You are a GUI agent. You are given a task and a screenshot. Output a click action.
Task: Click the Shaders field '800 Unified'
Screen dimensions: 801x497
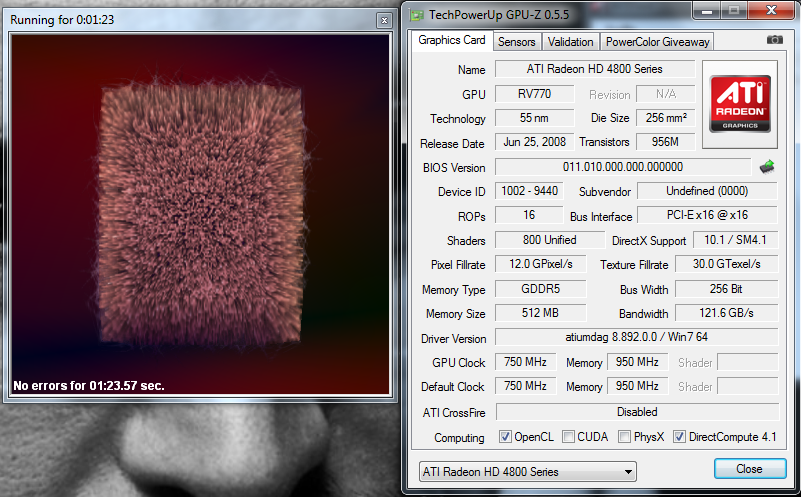click(x=550, y=240)
